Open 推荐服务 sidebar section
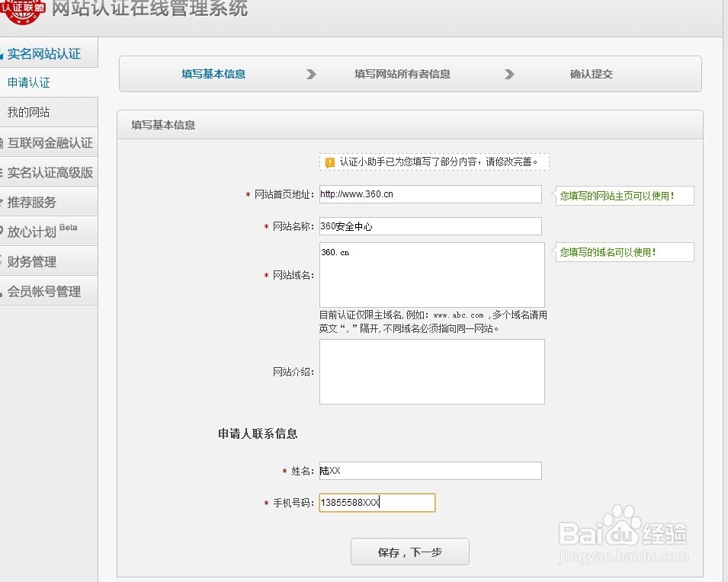Viewport: 728px width, 582px height. (48, 202)
